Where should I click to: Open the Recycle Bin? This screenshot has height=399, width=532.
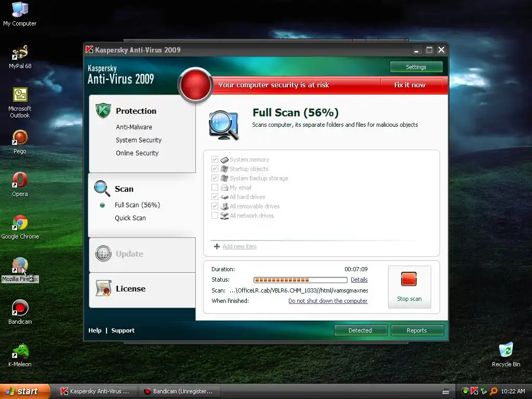(x=506, y=355)
